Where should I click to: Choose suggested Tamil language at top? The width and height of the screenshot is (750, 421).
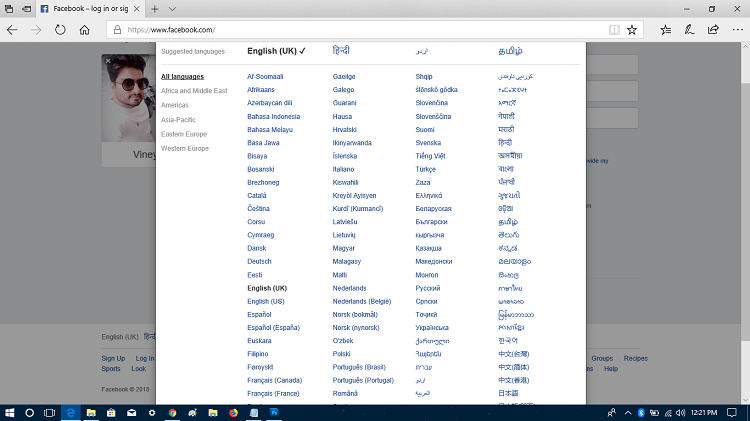510,51
